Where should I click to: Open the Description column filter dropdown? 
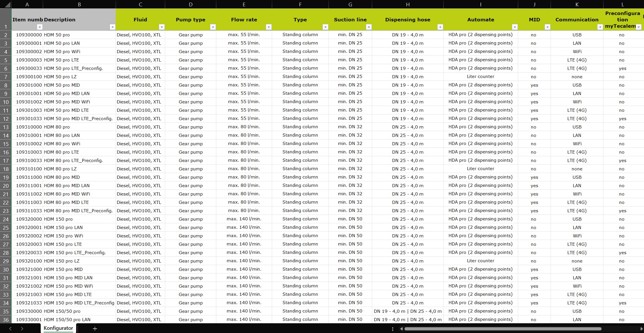[x=112, y=27]
